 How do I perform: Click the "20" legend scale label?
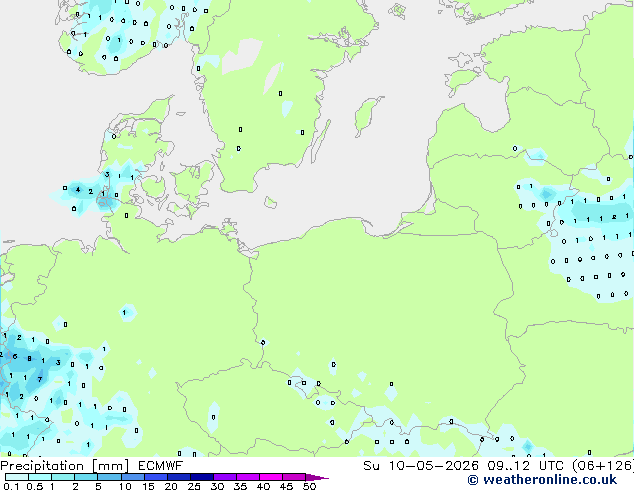click(171, 486)
